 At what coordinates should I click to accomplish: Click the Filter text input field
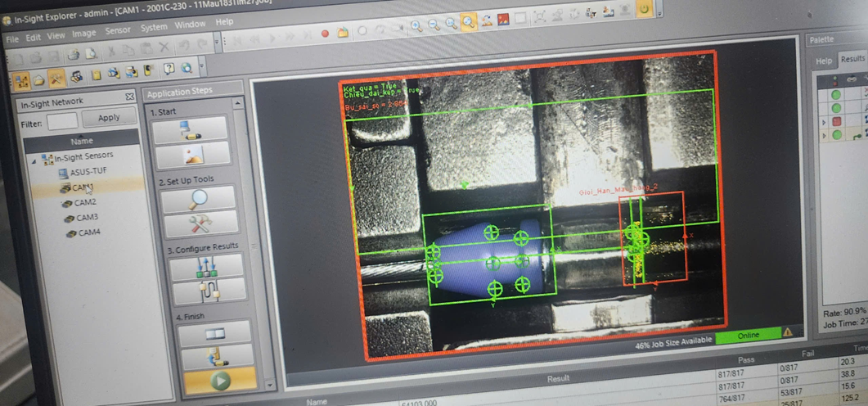pyautogui.click(x=62, y=122)
